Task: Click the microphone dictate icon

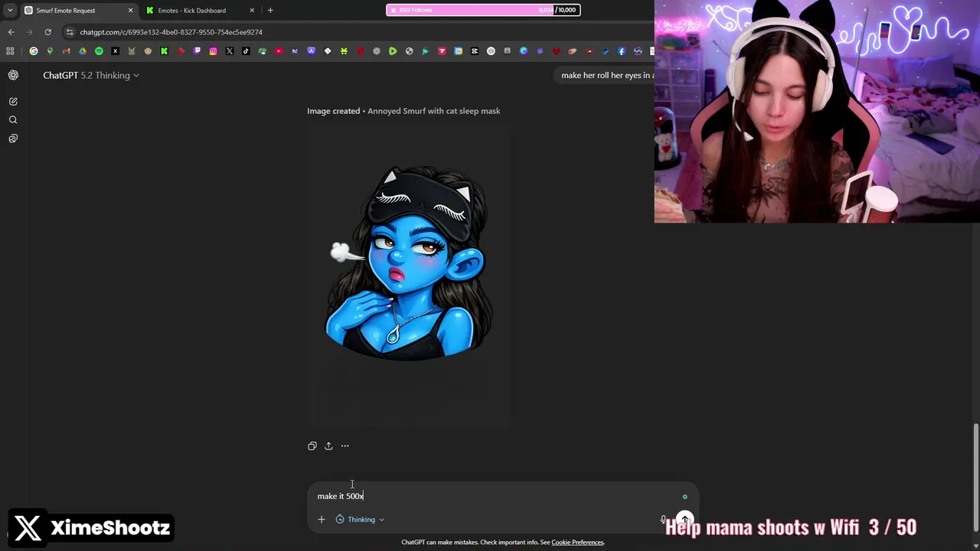Action: point(663,520)
